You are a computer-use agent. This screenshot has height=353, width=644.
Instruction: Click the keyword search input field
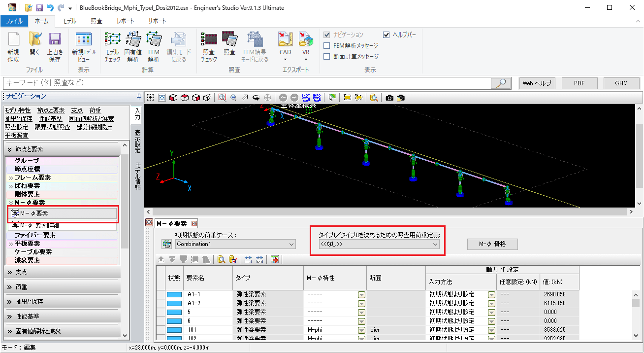click(246, 83)
